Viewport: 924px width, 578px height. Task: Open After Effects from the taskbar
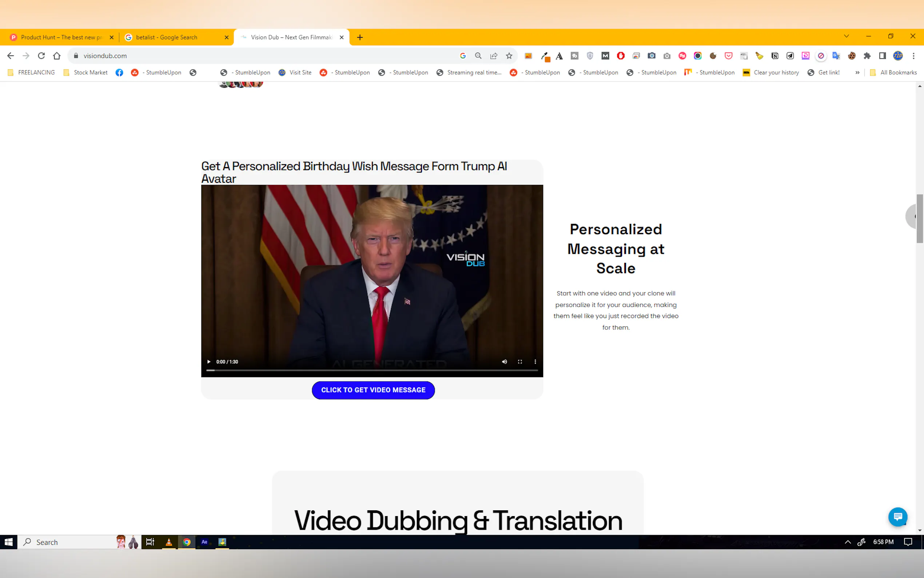click(204, 542)
